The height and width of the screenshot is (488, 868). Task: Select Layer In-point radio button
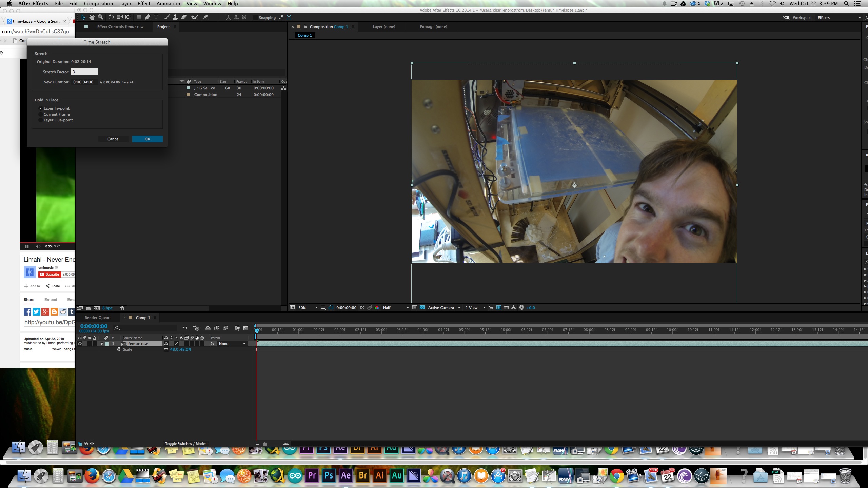[x=41, y=108]
